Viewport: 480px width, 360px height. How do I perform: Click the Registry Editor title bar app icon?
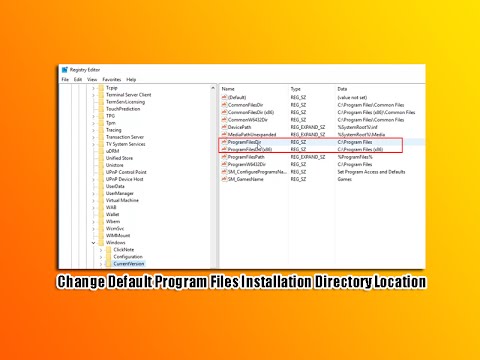coord(65,70)
